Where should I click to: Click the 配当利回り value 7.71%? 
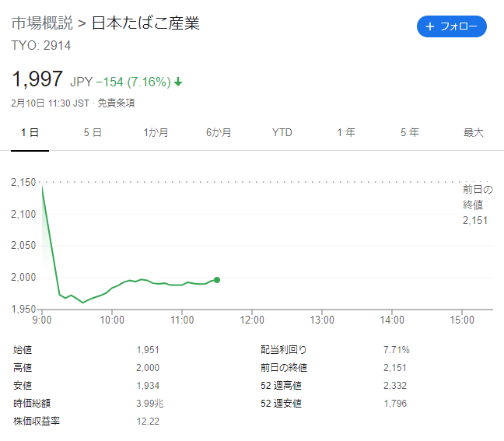[x=397, y=350]
